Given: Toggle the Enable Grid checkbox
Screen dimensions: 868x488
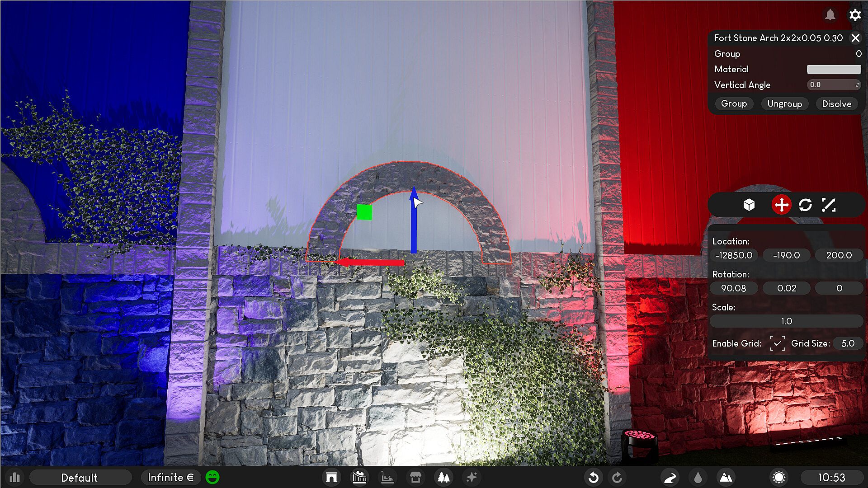Looking at the screenshot, I should [777, 343].
